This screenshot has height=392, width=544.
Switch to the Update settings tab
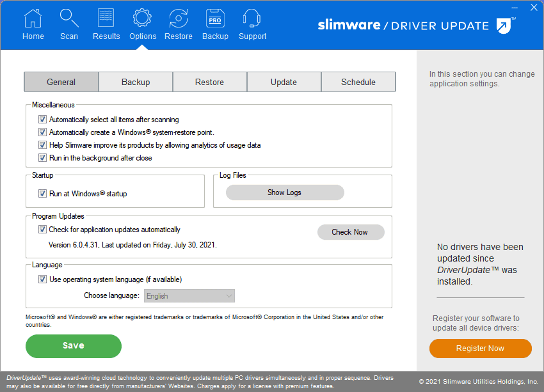284,82
